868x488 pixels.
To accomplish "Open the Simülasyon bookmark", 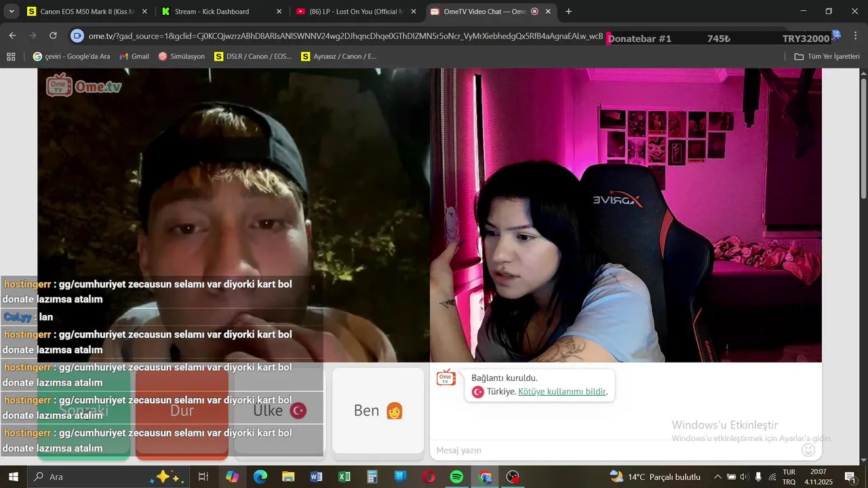I will (181, 56).
